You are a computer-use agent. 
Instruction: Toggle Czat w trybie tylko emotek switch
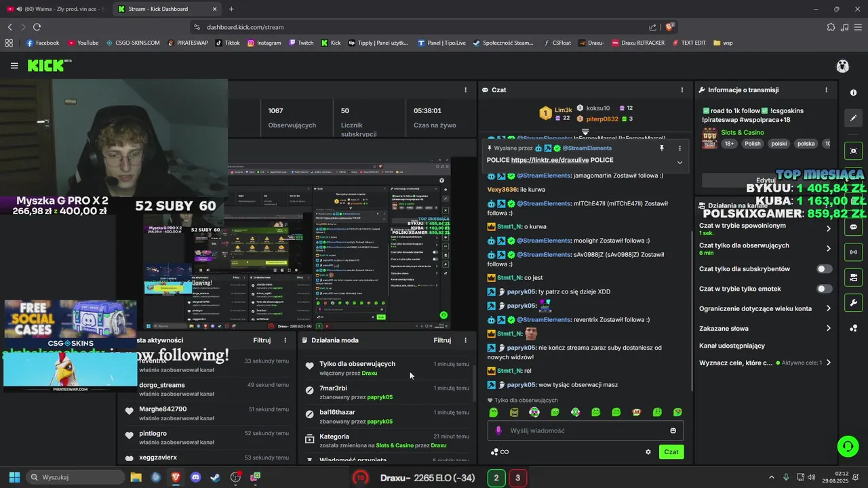[824, 289]
